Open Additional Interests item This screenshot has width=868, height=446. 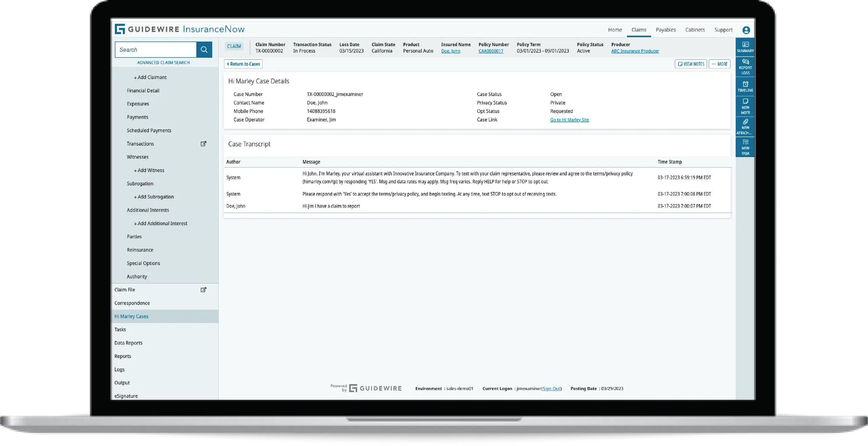point(148,210)
